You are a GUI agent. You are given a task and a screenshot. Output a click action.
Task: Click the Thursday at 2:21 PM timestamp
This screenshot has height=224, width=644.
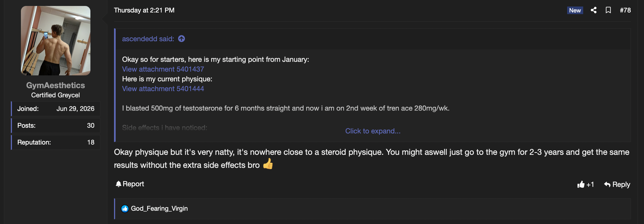click(x=144, y=10)
